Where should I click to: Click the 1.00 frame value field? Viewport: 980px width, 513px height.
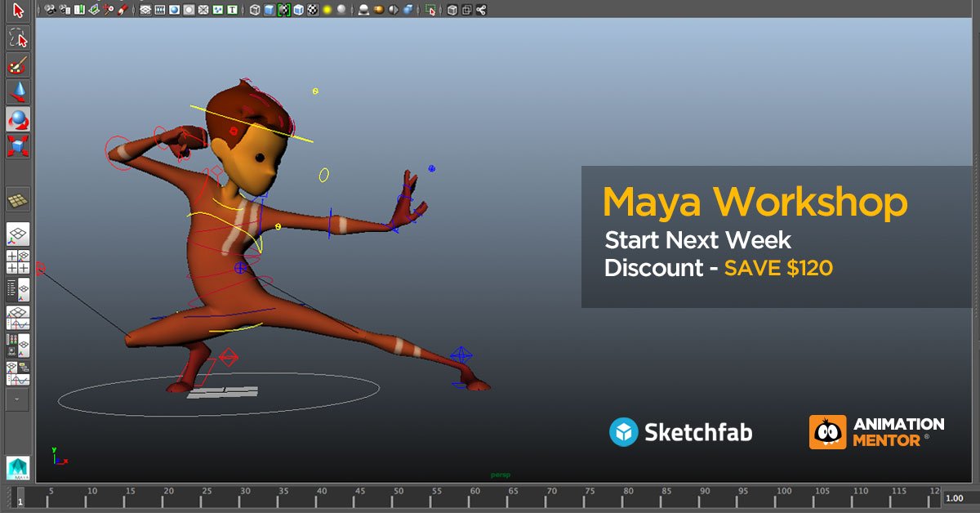tap(960, 497)
